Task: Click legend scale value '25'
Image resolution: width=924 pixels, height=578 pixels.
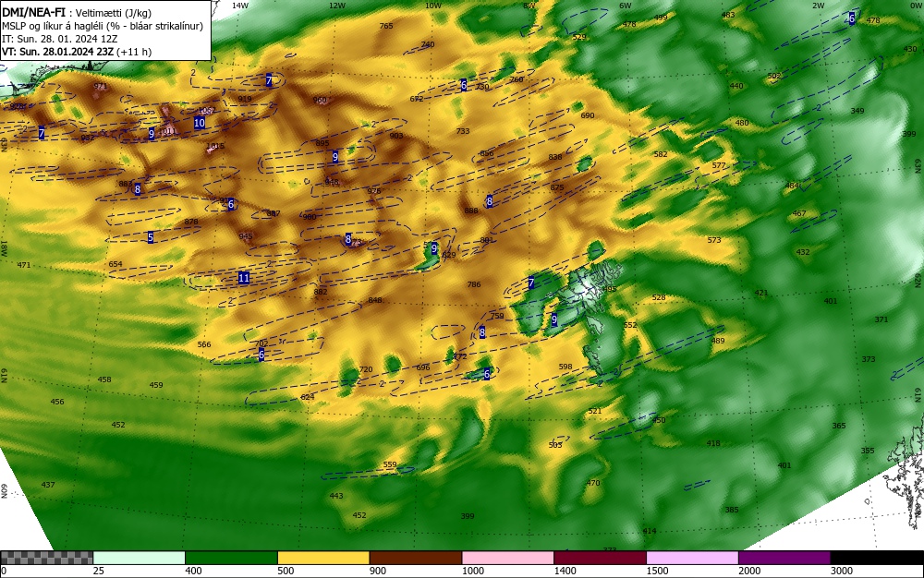Action: (x=99, y=571)
